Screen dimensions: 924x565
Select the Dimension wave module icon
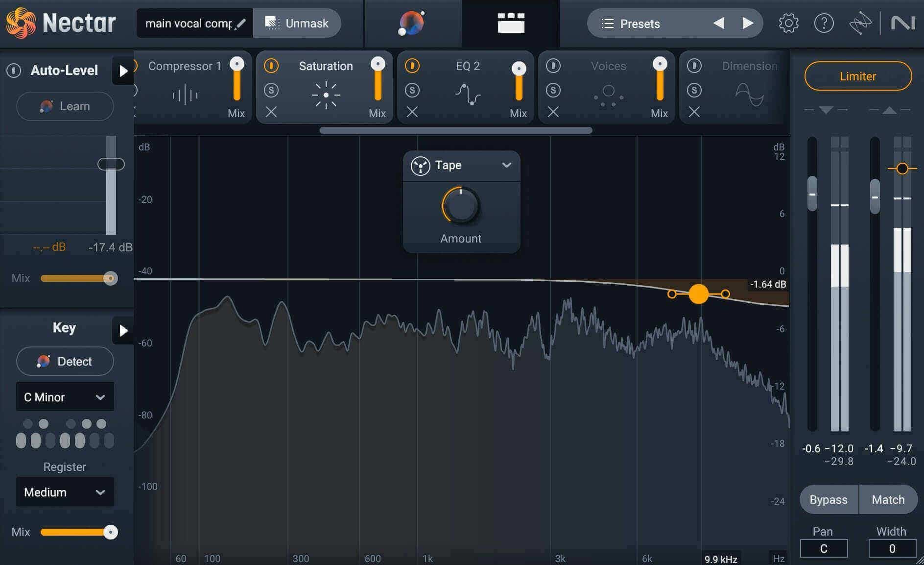click(750, 95)
